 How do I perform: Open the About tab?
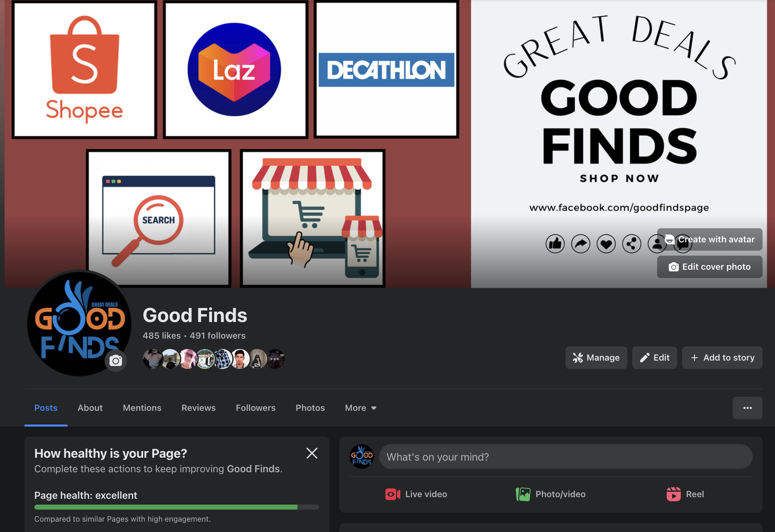[90, 408]
